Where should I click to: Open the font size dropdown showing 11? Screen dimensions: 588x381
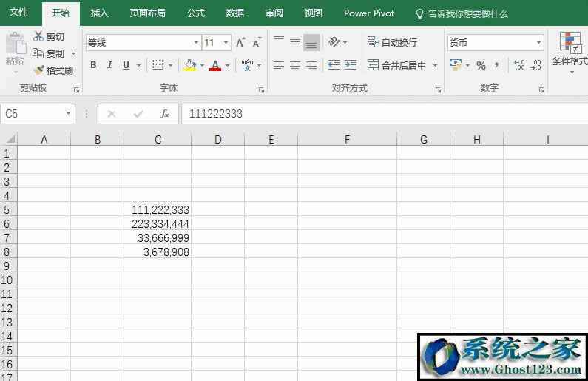[x=226, y=43]
